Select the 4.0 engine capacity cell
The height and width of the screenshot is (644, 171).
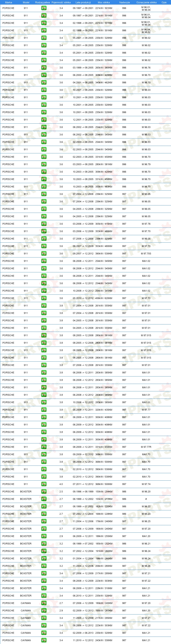pyautogui.click(x=61, y=484)
